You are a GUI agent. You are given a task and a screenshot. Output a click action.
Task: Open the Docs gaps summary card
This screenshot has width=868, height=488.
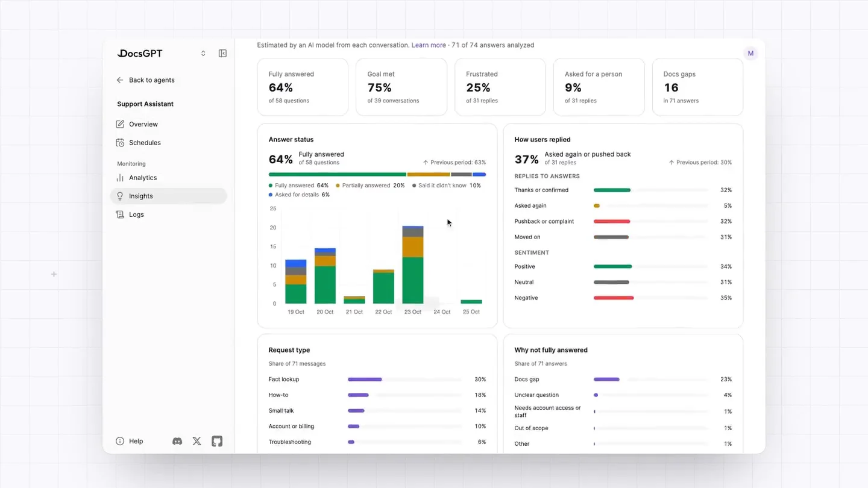(x=697, y=87)
